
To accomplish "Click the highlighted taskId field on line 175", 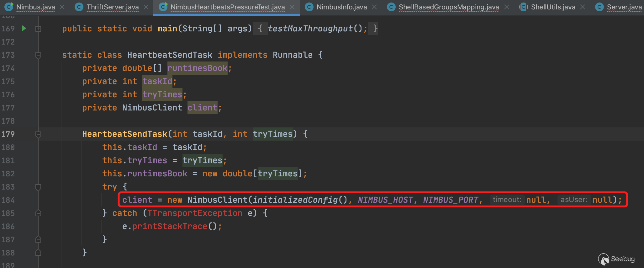I will [157, 81].
